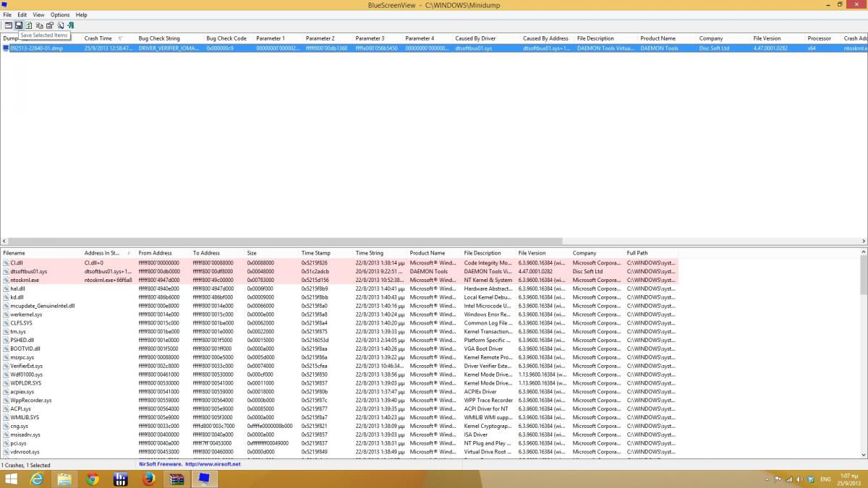The image size is (868, 488).
Task: Select the hal.dll driver row
Action: point(340,288)
